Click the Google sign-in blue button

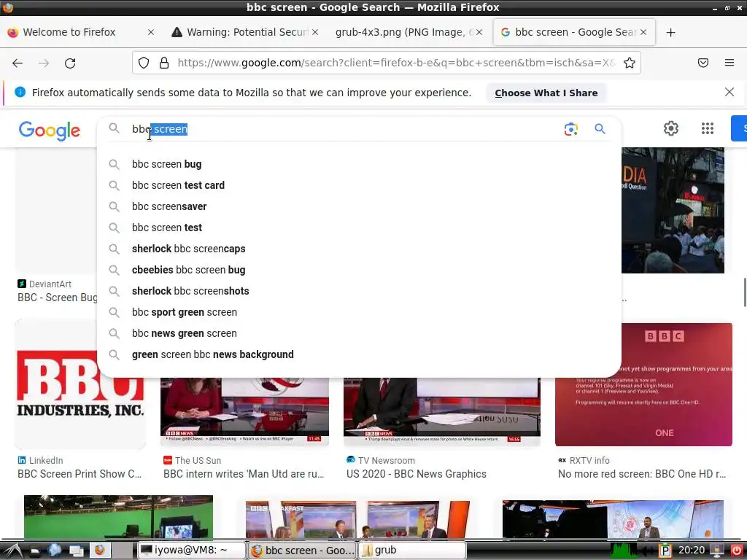pos(739,128)
